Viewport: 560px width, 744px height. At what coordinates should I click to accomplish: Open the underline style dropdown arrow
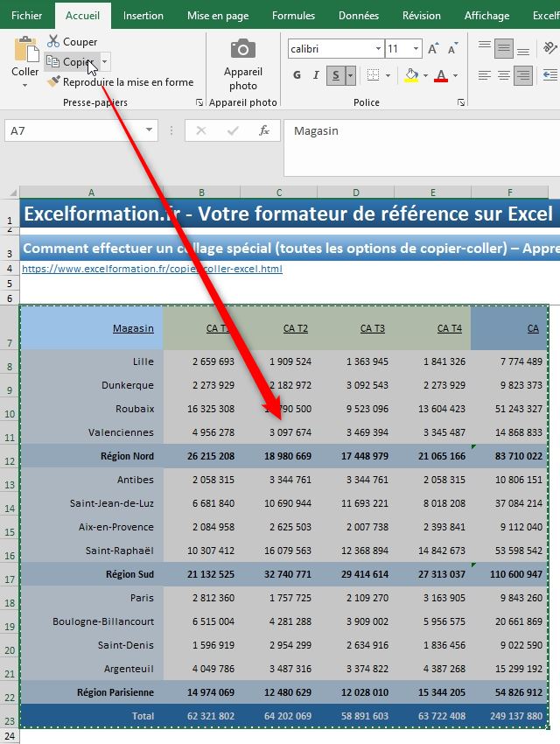(350, 75)
